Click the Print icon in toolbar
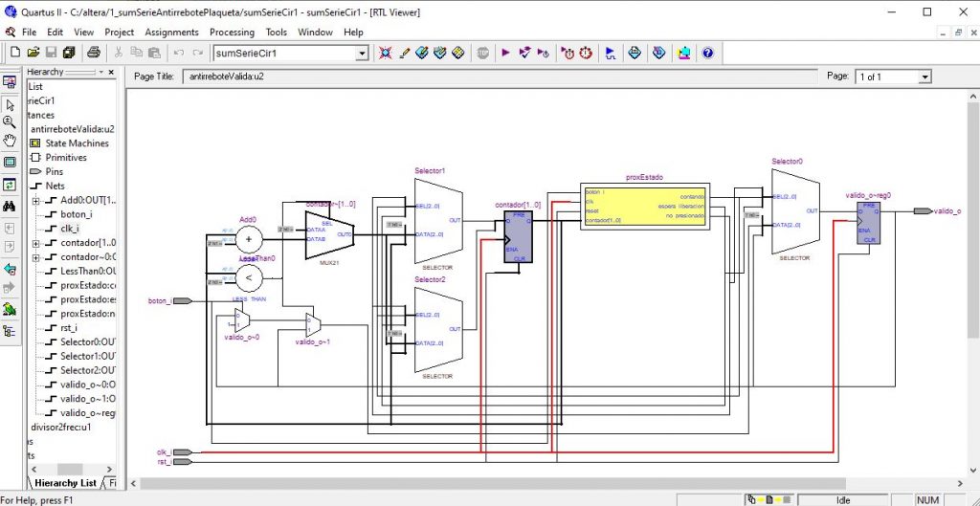Screen dimensions: 980x506 pyautogui.click(x=94, y=54)
